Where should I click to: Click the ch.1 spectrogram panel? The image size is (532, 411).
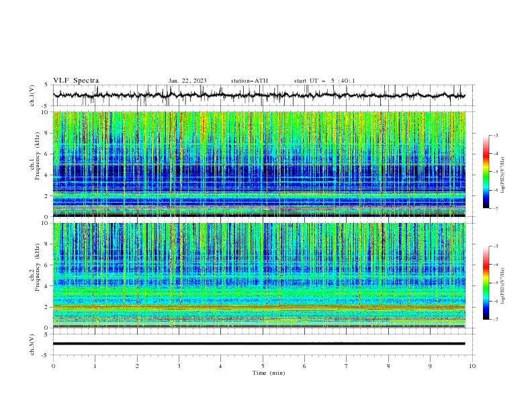coord(259,164)
